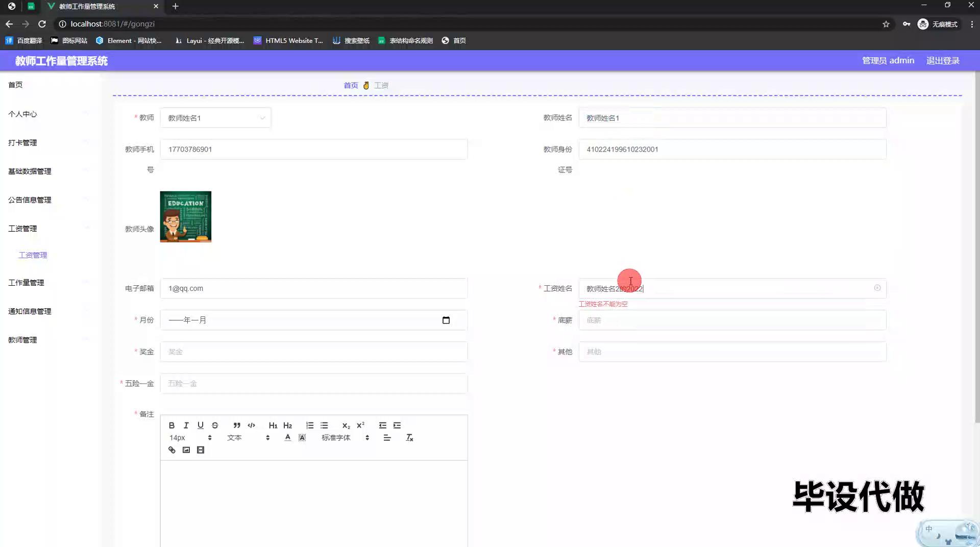
Task: Open the 教师 teacher selection dropdown
Action: tap(215, 118)
